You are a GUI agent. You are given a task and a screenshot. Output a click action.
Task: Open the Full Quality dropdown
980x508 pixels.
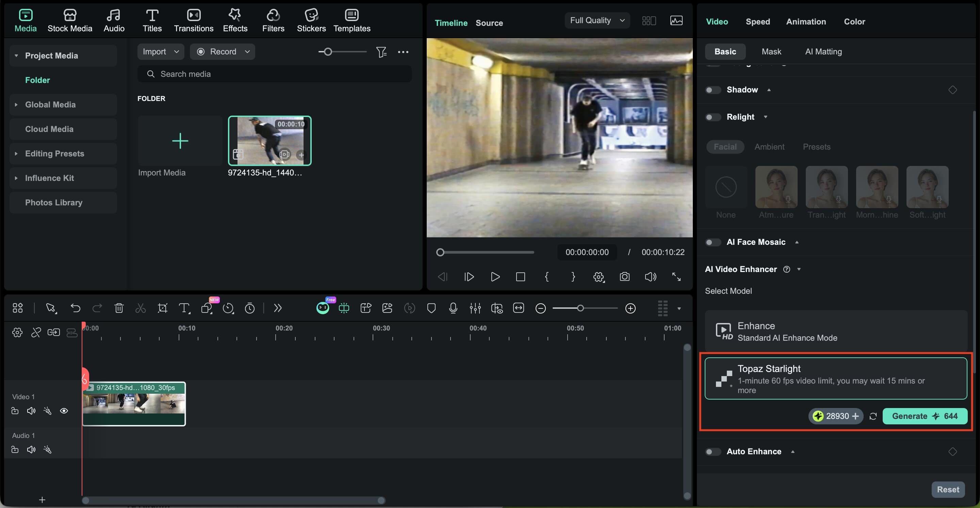click(x=597, y=20)
